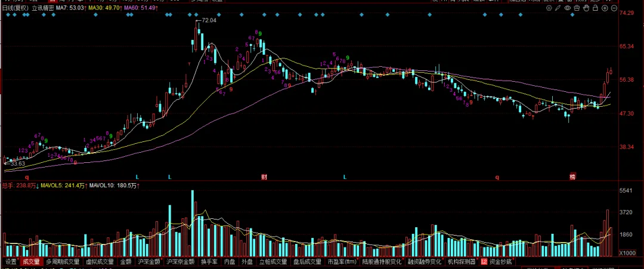
Task: Open the 融资融券变化 tab
Action: pos(425,262)
